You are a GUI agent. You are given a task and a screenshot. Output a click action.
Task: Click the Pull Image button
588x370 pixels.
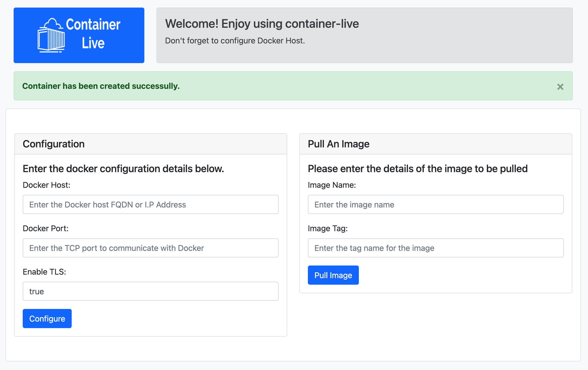[x=333, y=275]
